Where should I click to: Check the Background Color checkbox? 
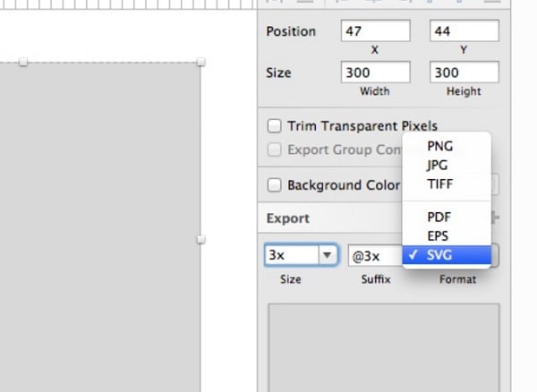click(x=275, y=185)
